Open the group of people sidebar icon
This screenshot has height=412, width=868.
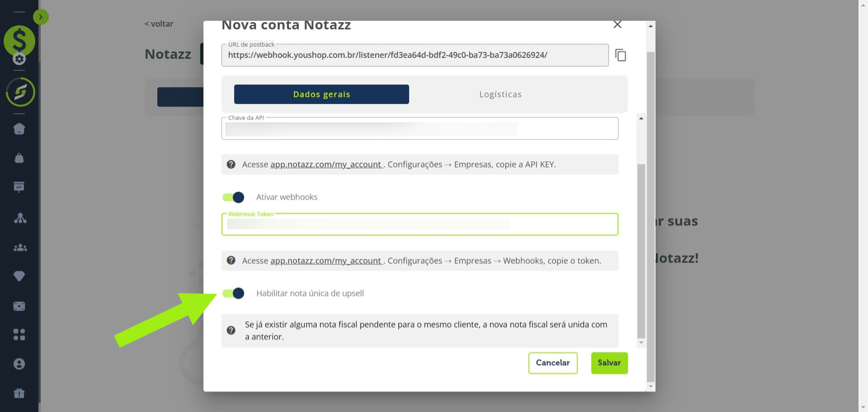point(20,248)
